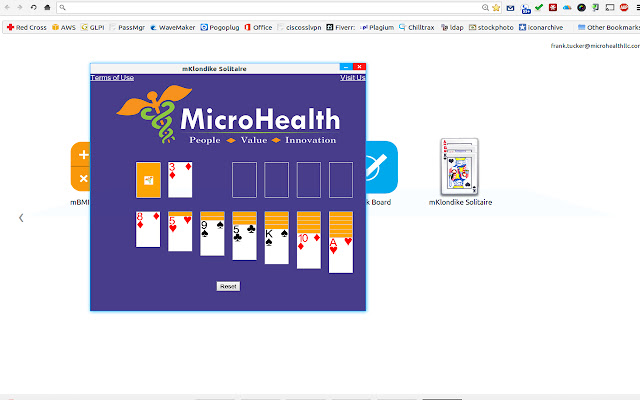This screenshot has width=640, height=400.
Task: Click inside the browser address bar
Action: [269, 7]
